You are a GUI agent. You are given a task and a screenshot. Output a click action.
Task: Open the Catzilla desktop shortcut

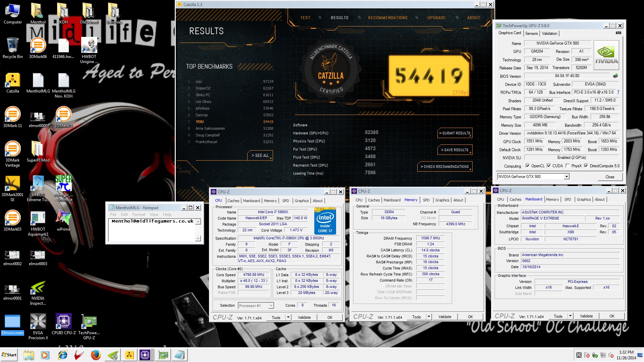[x=13, y=83]
